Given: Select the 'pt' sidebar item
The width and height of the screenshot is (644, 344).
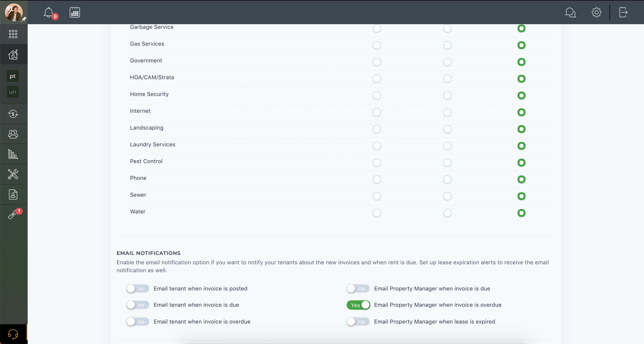Looking at the screenshot, I should coord(13,76).
